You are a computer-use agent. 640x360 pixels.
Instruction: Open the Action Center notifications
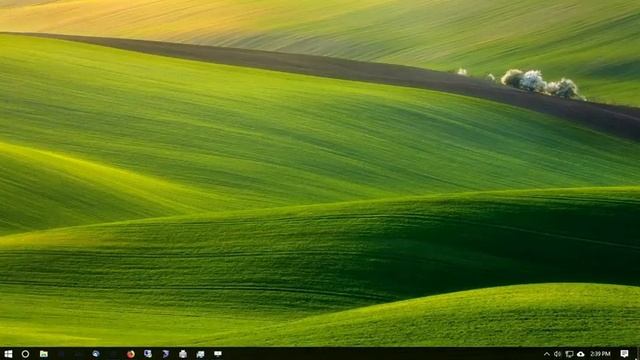tap(624, 354)
